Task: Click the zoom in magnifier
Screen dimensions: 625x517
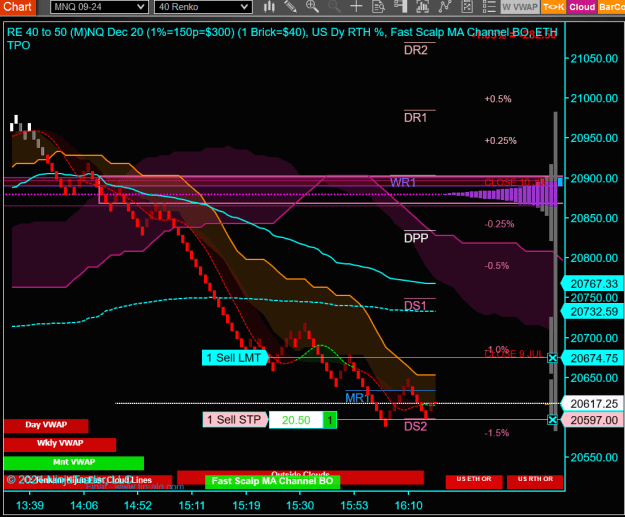Action: [x=312, y=6]
